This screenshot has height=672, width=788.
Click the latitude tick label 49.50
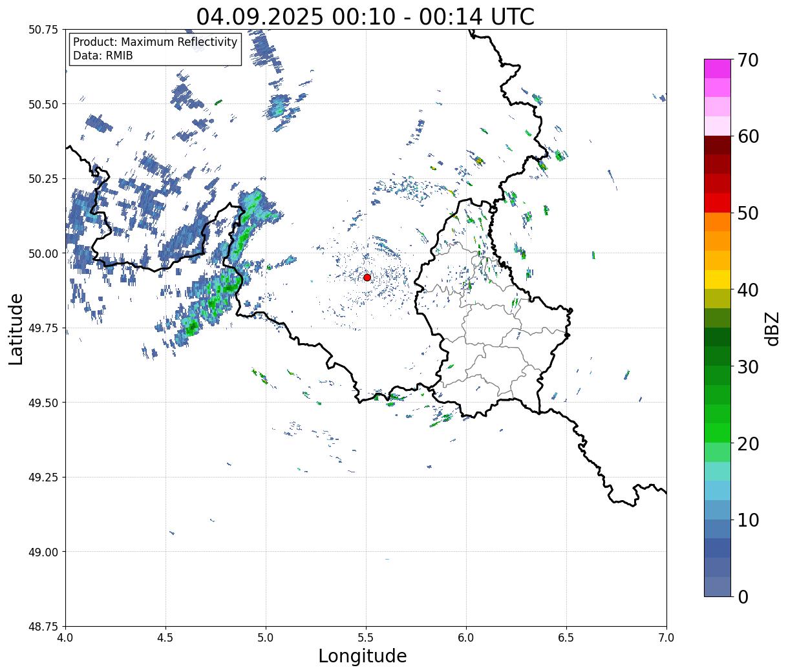tap(43, 403)
